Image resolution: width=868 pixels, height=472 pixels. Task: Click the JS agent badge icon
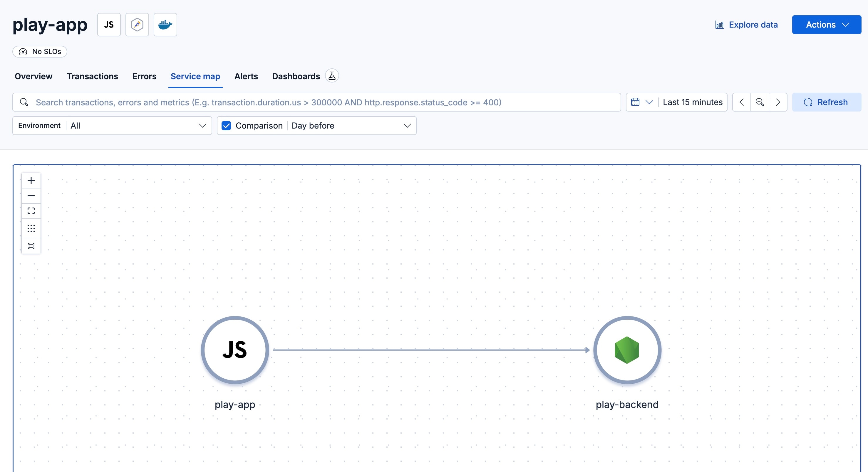pyautogui.click(x=109, y=25)
